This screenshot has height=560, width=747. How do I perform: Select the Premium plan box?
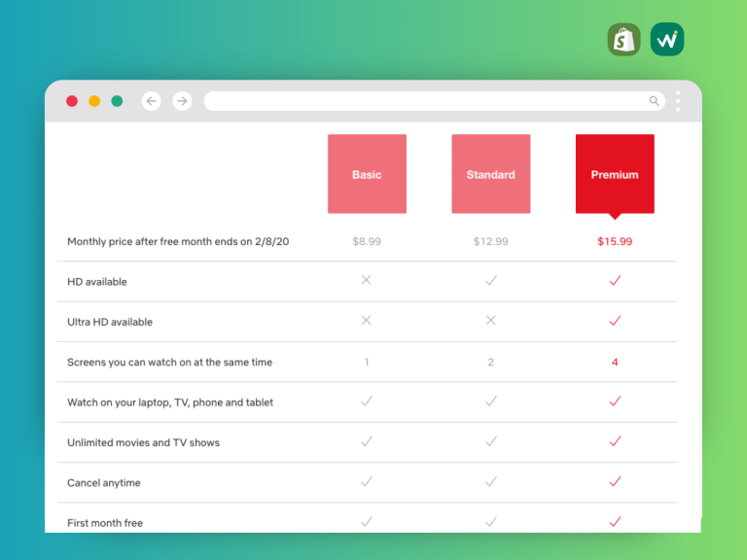click(x=615, y=174)
